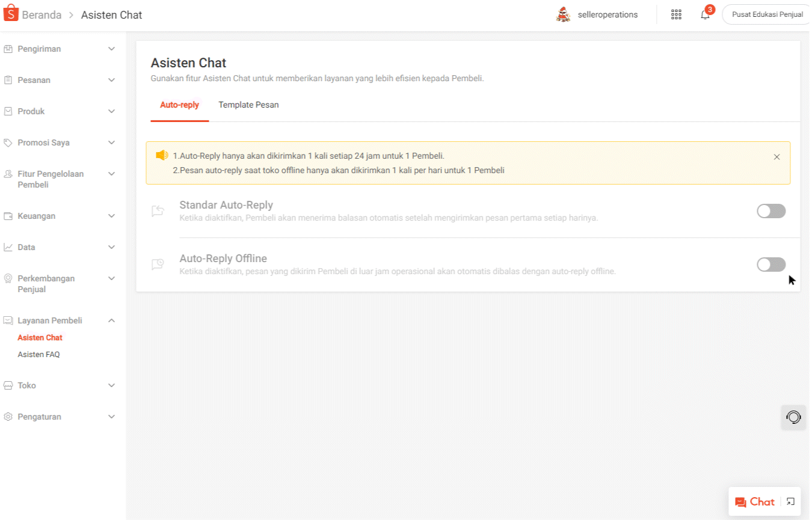Viewport: 812px width, 520px height.
Task: Click the megaphone icon in the announcement banner
Action: (161, 154)
